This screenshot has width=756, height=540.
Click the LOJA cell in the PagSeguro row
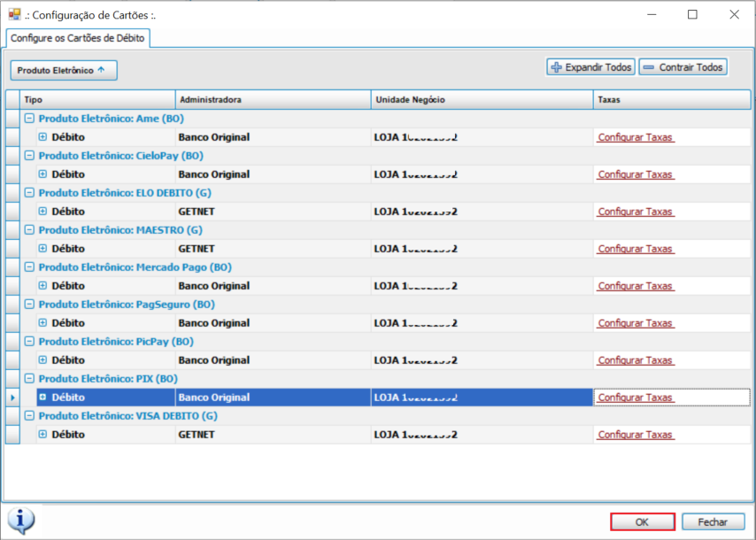[x=482, y=322]
